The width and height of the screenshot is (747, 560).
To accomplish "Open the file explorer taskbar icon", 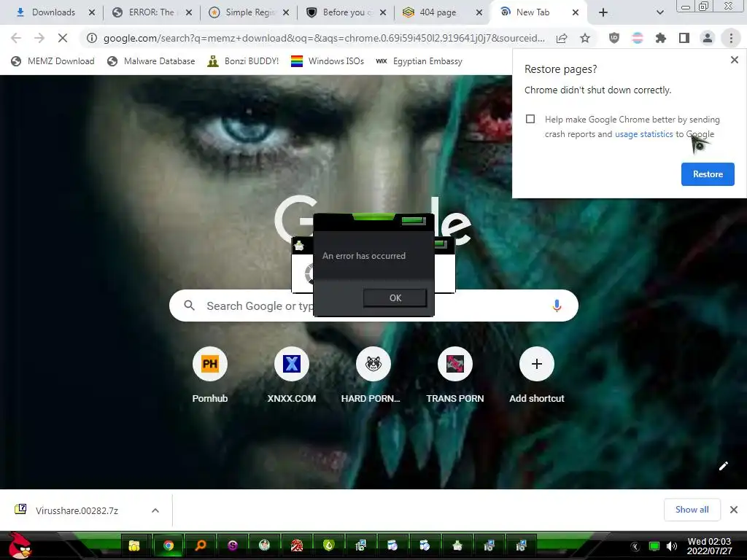I will click(x=134, y=545).
